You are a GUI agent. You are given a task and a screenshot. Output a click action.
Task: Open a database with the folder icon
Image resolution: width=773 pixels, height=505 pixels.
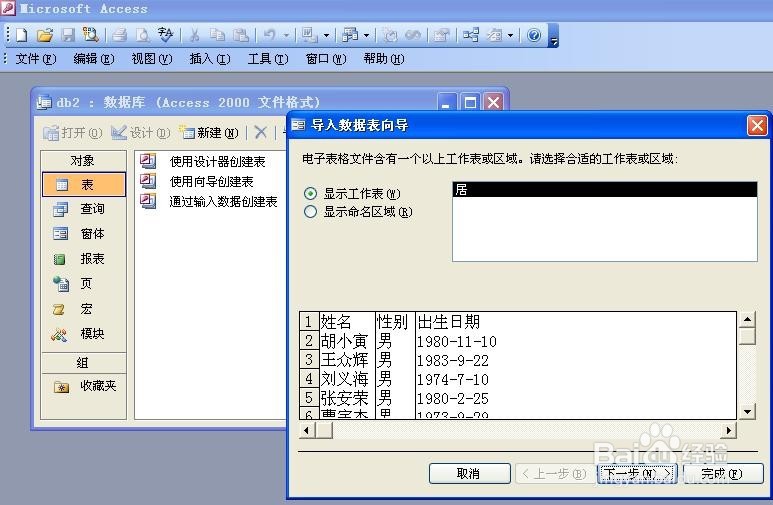tap(44, 35)
